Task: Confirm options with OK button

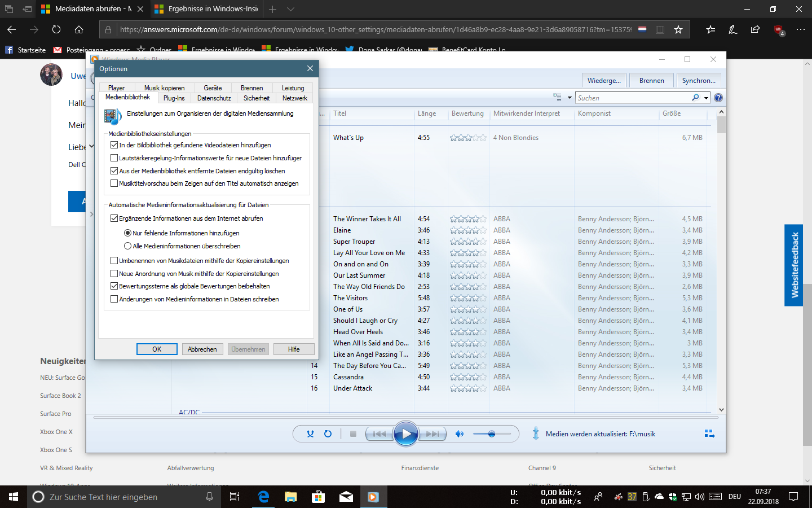Action: pyautogui.click(x=157, y=349)
